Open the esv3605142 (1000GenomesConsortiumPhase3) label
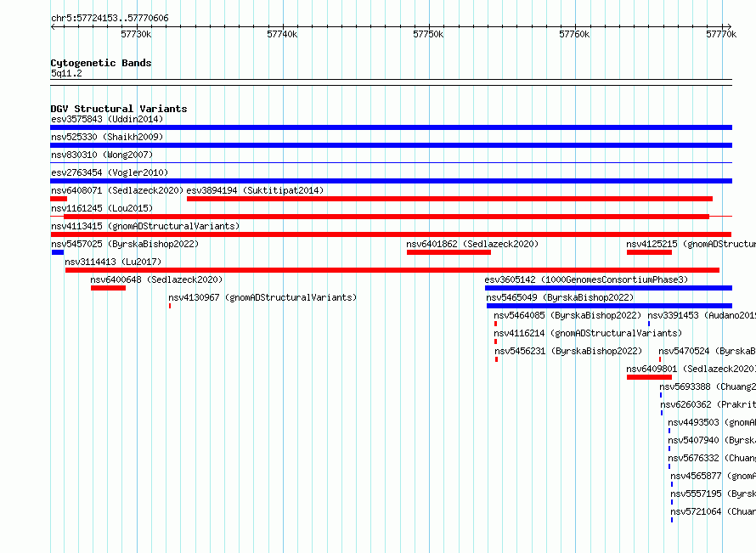Screen dimensions: 756x553 [586, 279]
